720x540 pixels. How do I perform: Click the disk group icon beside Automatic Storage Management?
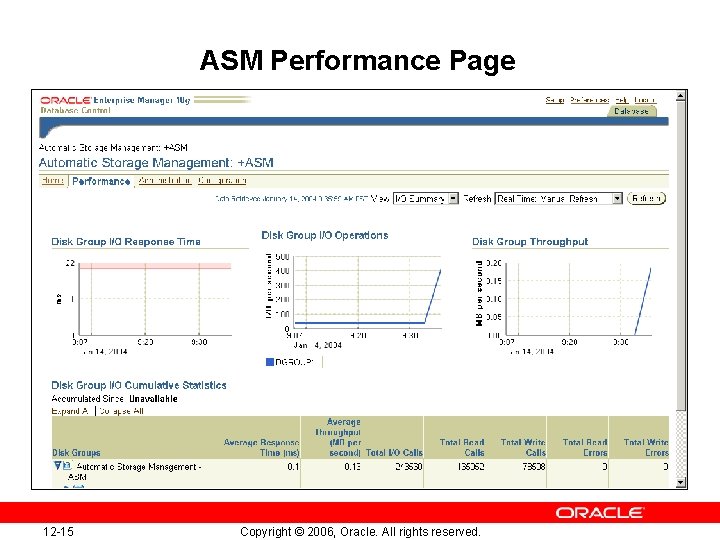(67, 466)
